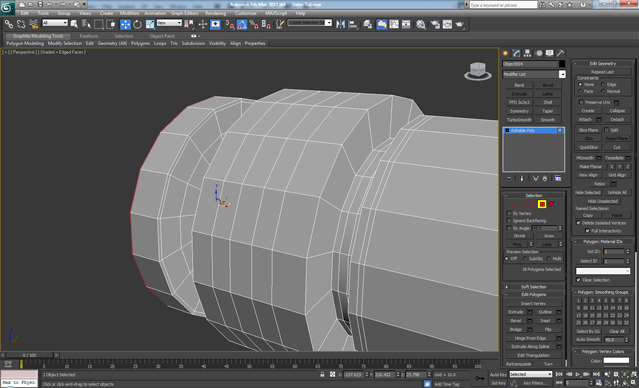Screen dimensions: 639x388
Task: Collapse the Polygon: Smoothing Groups rollout
Action: [x=603, y=292]
